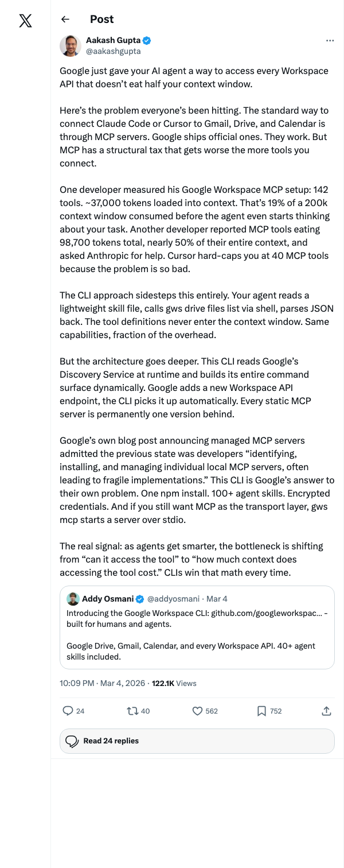
Task: View Aakash Gupta's profile picture
Action: [x=70, y=45]
